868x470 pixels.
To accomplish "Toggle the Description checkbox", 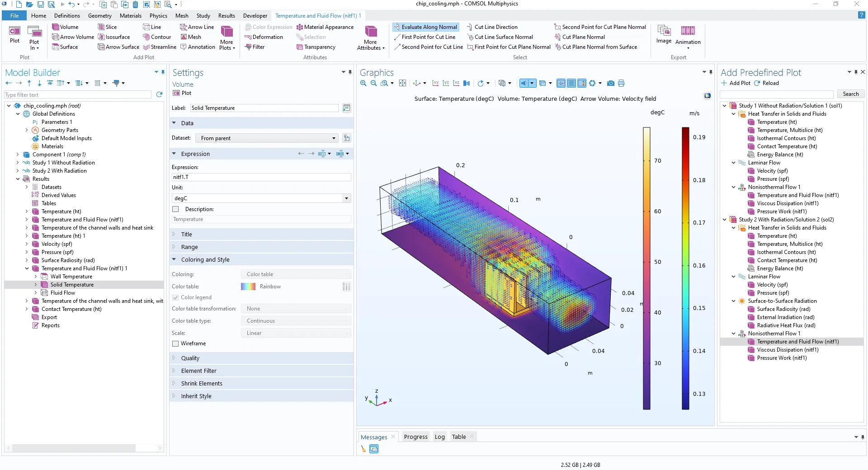I will [176, 209].
